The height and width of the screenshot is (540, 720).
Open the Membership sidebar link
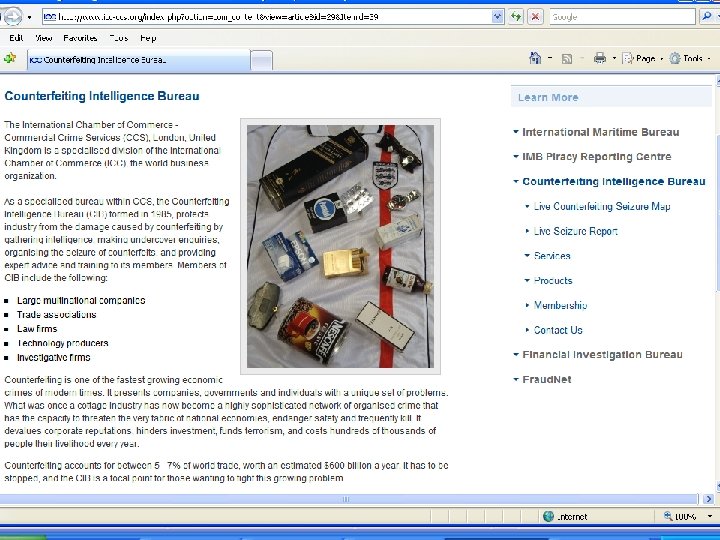561,305
